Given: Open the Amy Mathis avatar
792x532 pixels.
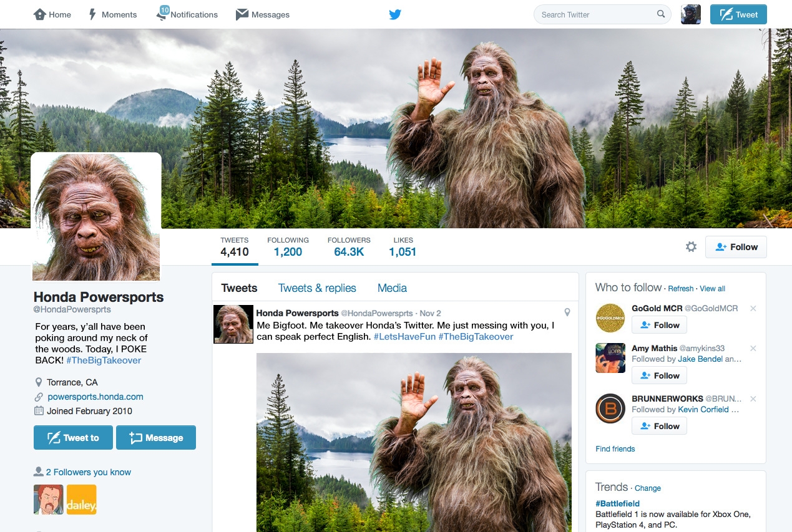Looking at the screenshot, I should click(x=610, y=358).
